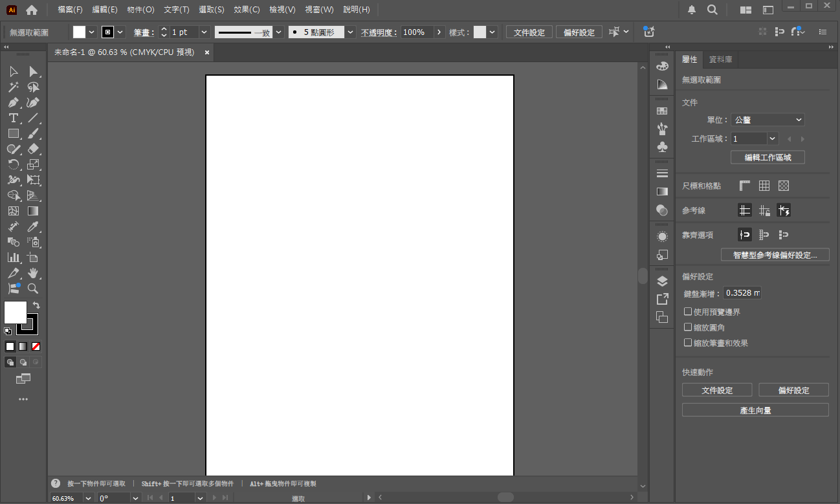The height and width of the screenshot is (504, 840).
Task: Select the Pen tool
Action: tap(13, 102)
